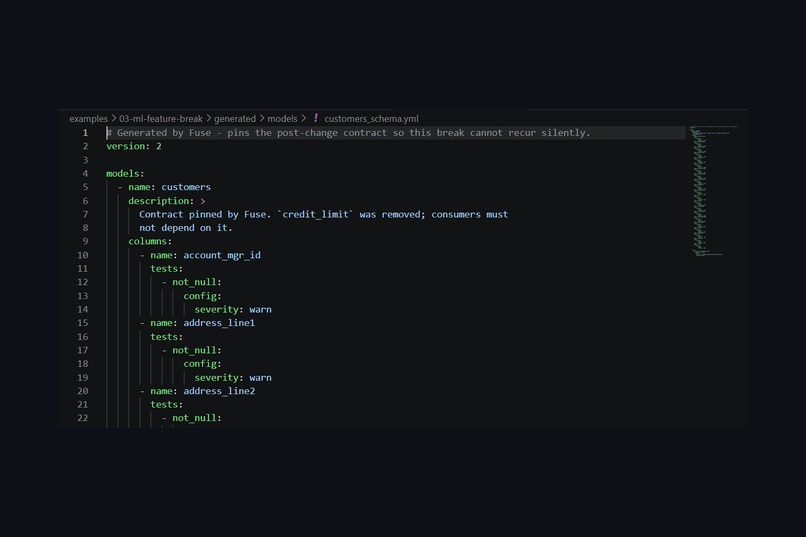Click line number 1 in the gutter

(85, 133)
